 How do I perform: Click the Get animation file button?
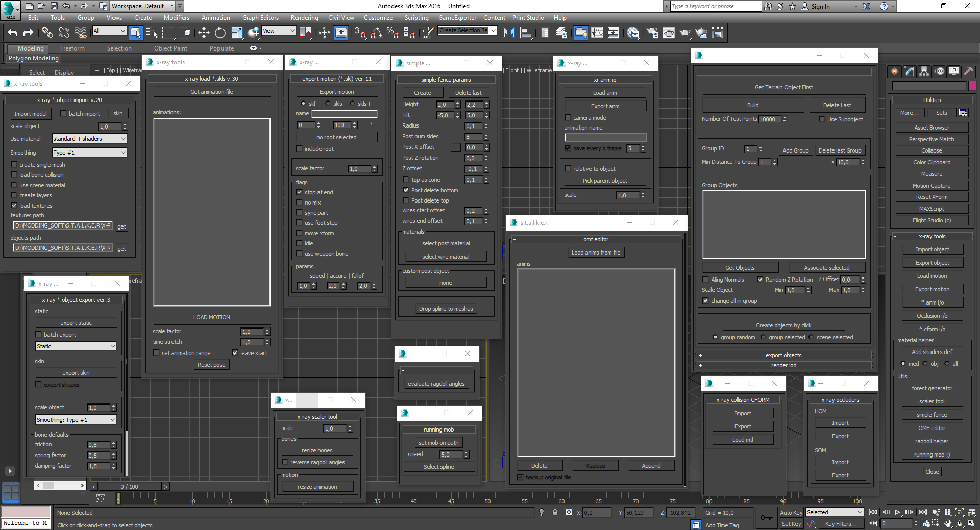tap(212, 92)
